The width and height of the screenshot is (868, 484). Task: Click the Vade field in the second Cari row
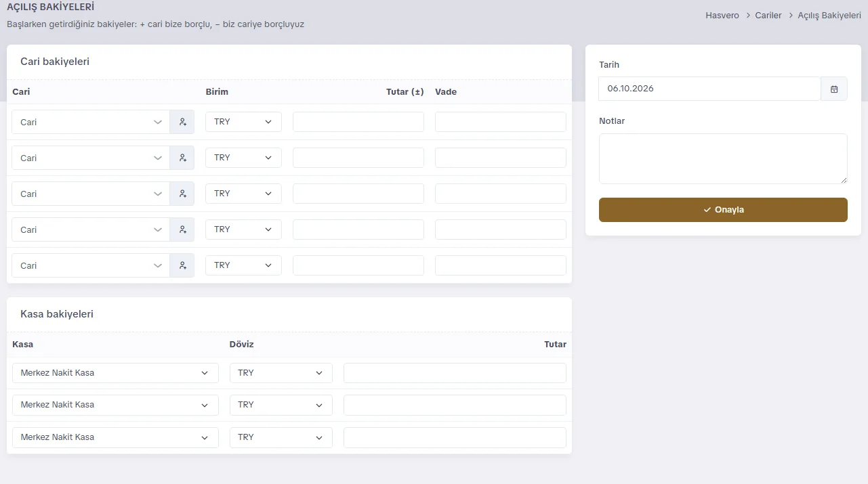pyautogui.click(x=501, y=158)
